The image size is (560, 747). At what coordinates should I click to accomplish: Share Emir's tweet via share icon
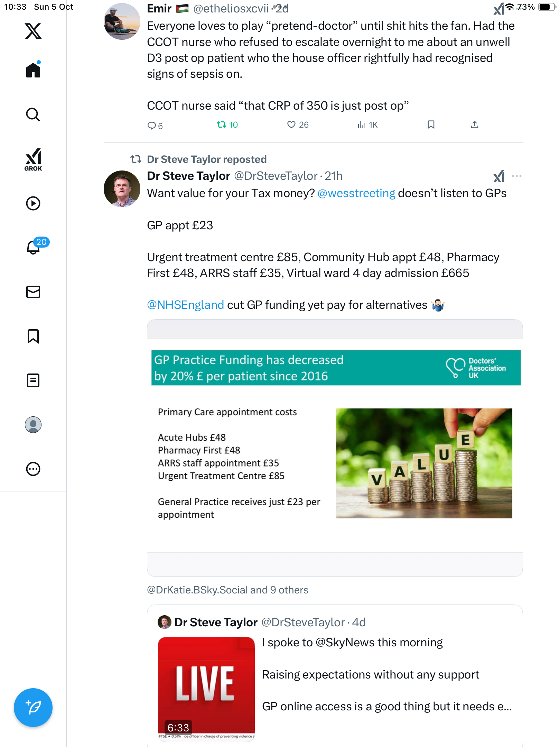[x=475, y=124]
